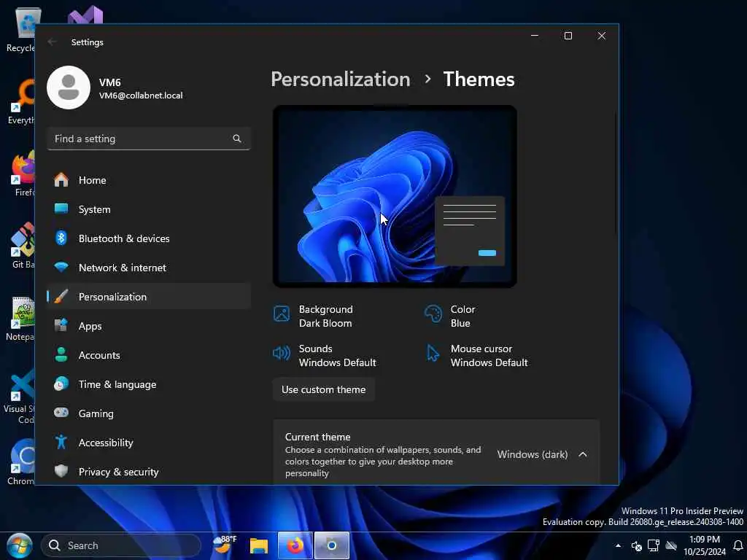747x560 pixels.
Task: Click the Personalization breadcrumb
Action: (x=341, y=79)
